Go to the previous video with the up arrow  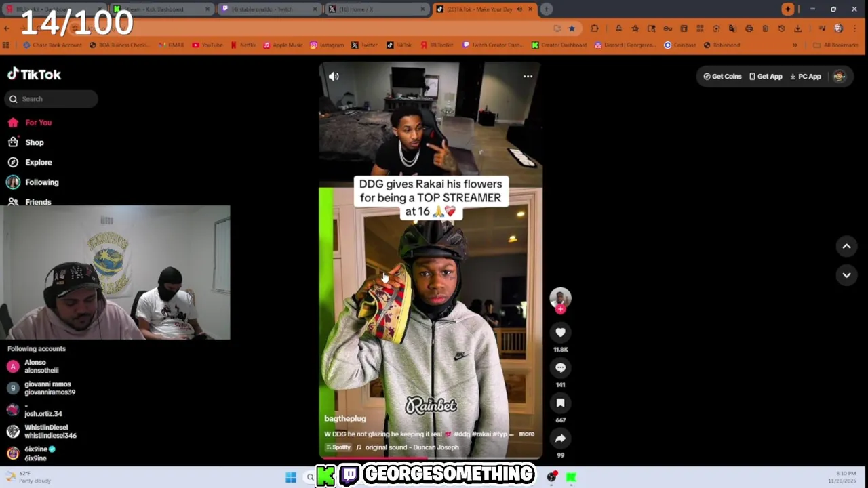[846, 247]
